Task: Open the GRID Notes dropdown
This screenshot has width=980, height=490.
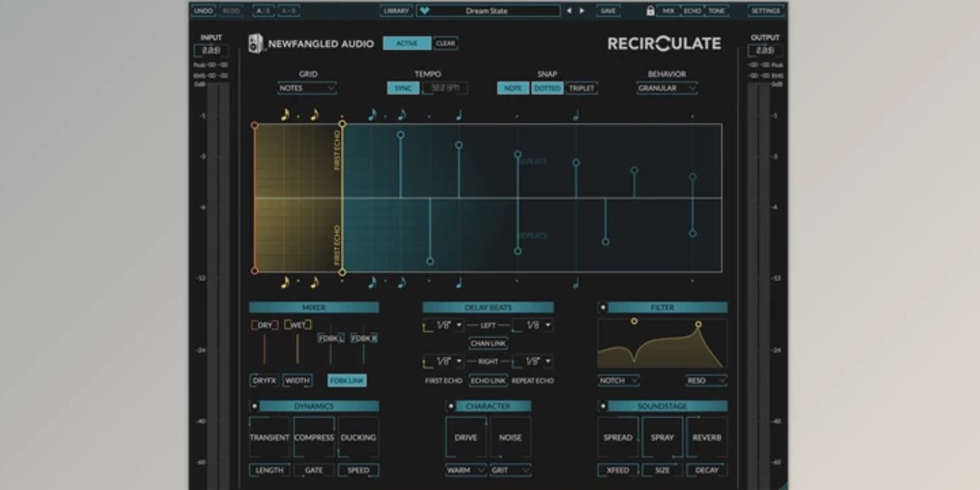Action: pos(307,89)
